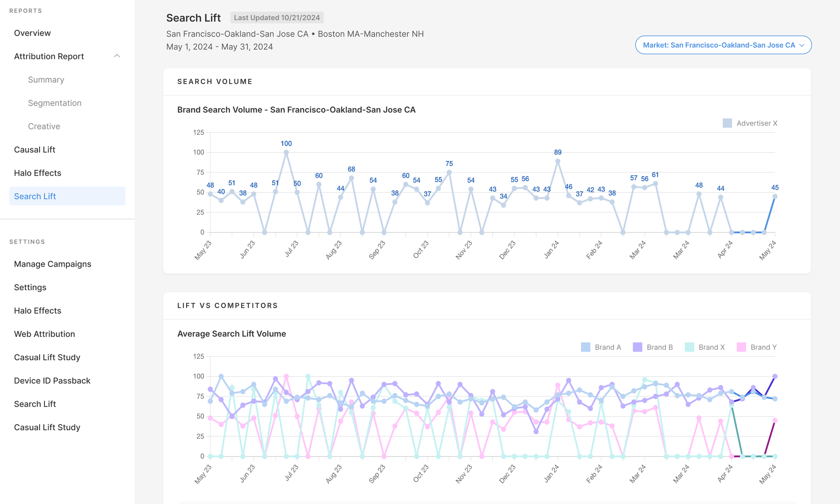Toggle Brand A legend series
840x504 pixels.
coord(601,347)
